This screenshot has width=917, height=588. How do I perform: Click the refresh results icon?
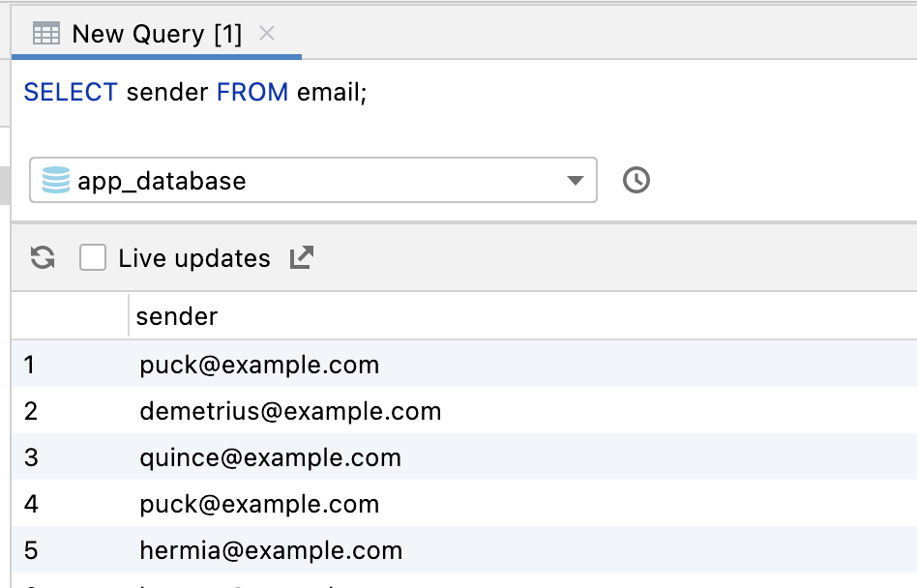click(x=43, y=258)
